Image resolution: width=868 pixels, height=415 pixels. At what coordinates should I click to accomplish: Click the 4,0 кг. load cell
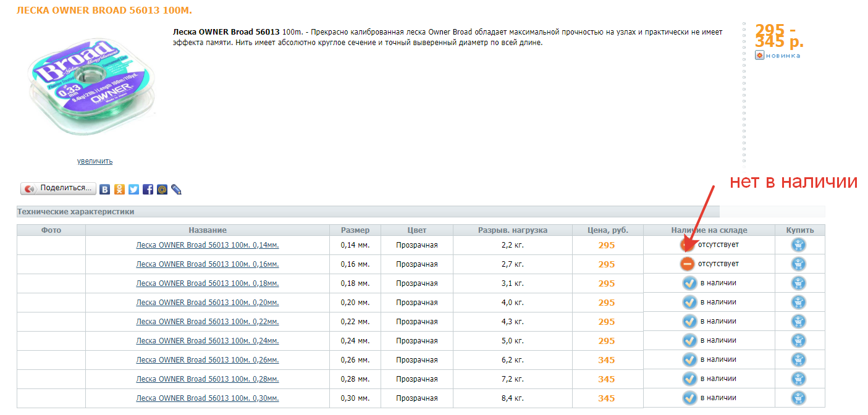pyautogui.click(x=513, y=303)
